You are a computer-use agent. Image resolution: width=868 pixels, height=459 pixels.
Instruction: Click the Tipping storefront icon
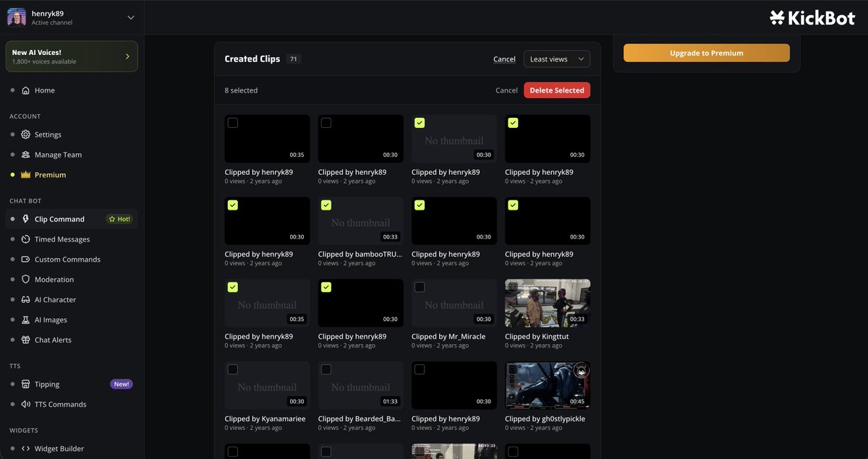click(26, 385)
